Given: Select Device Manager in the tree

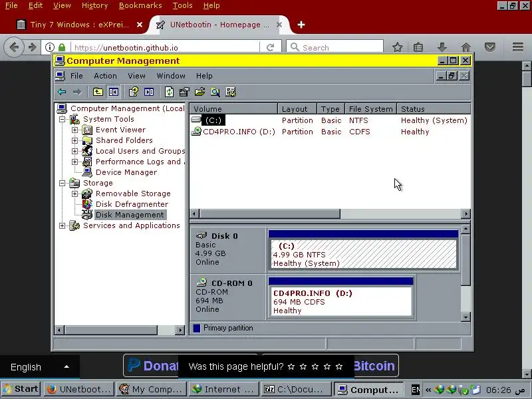Looking at the screenshot, I should point(126,172).
